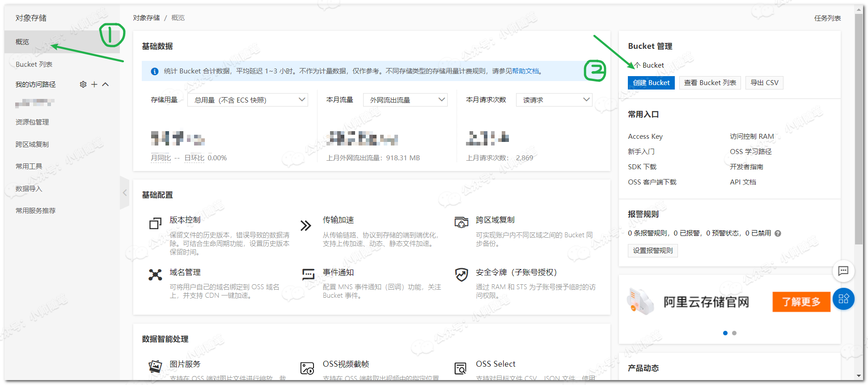The image size is (868, 385).
Task: Open the 图片服务 icon
Action: click(155, 367)
